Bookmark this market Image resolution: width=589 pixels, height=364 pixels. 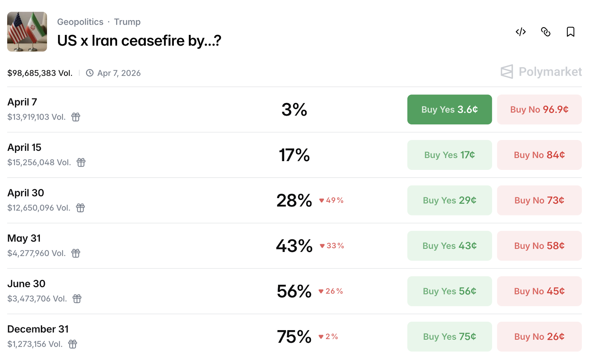pos(570,32)
